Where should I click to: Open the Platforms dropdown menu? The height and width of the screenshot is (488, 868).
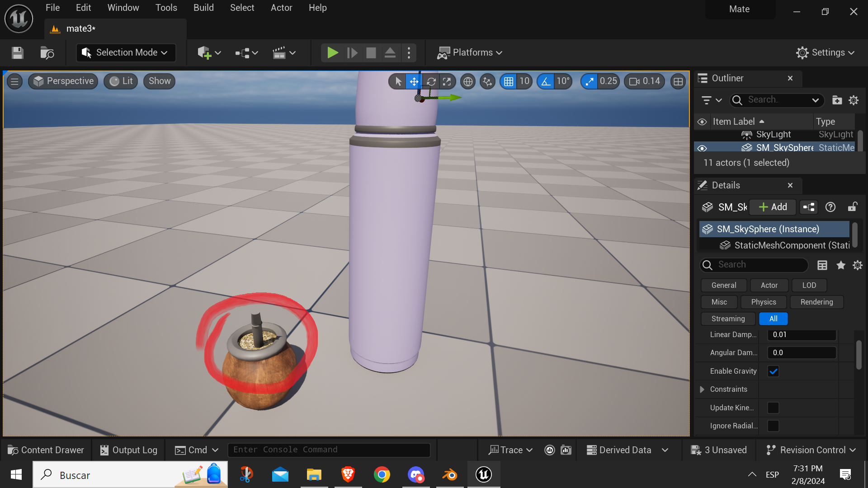[470, 53]
